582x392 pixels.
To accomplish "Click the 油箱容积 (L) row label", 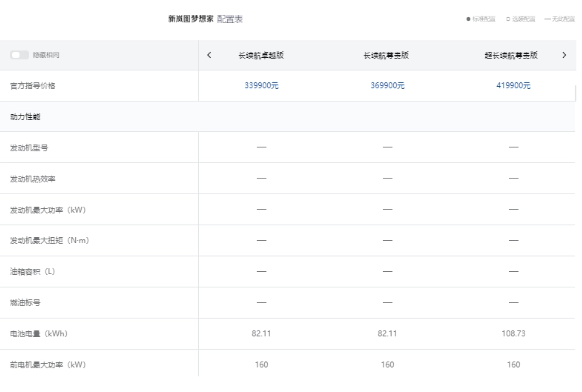I will [x=33, y=272].
